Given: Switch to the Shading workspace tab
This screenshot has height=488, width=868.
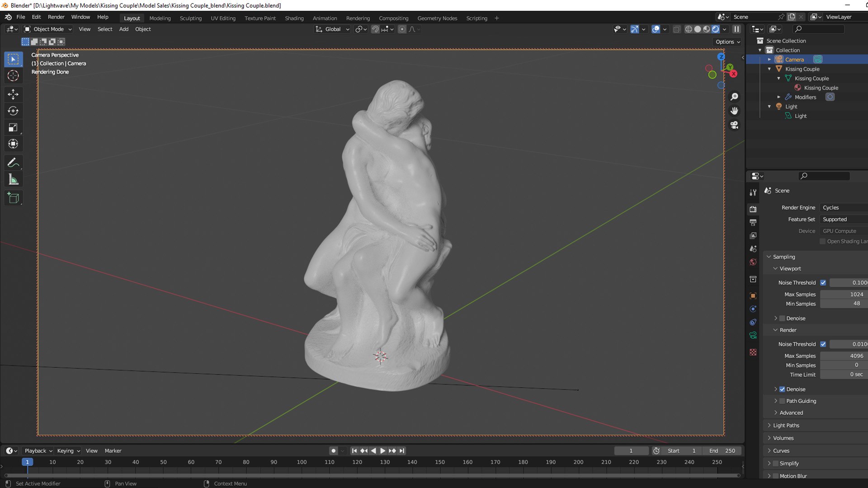Looking at the screenshot, I should (294, 18).
